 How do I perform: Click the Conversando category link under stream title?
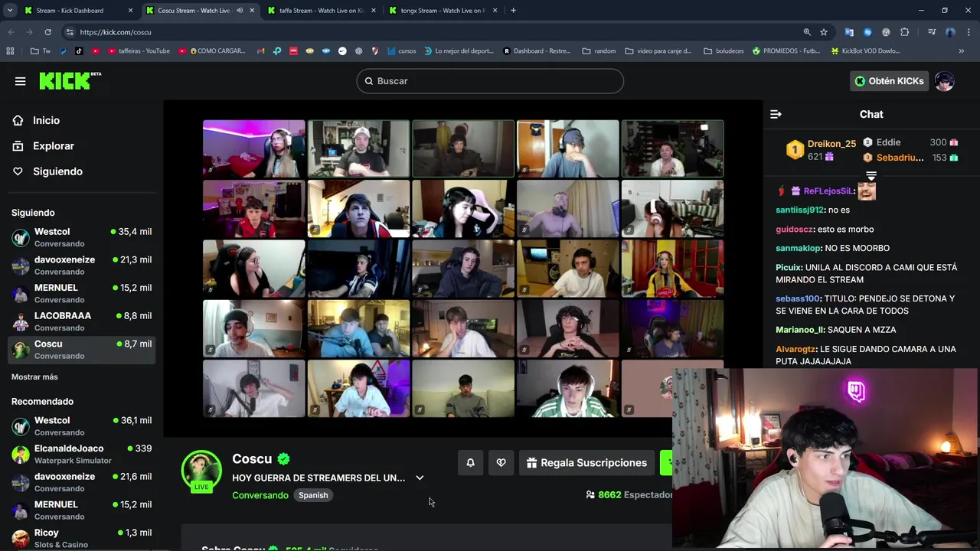(x=260, y=495)
